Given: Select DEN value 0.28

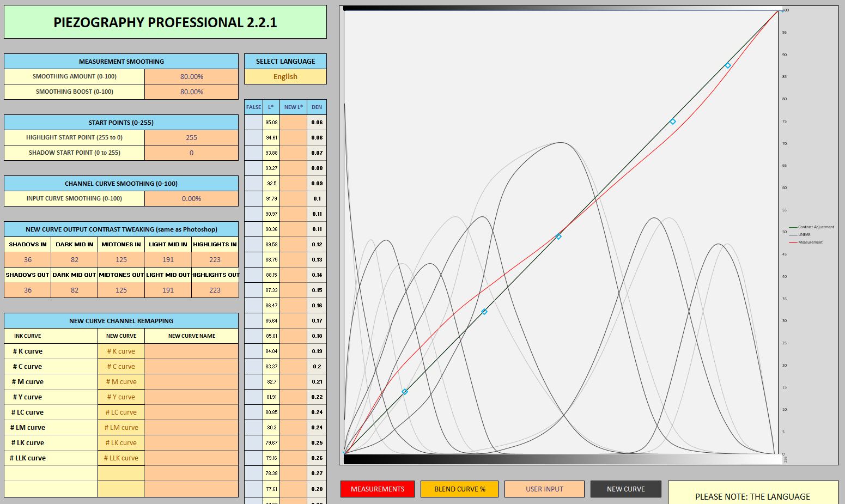Looking at the screenshot, I should pyautogui.click(x=317, y=489).
